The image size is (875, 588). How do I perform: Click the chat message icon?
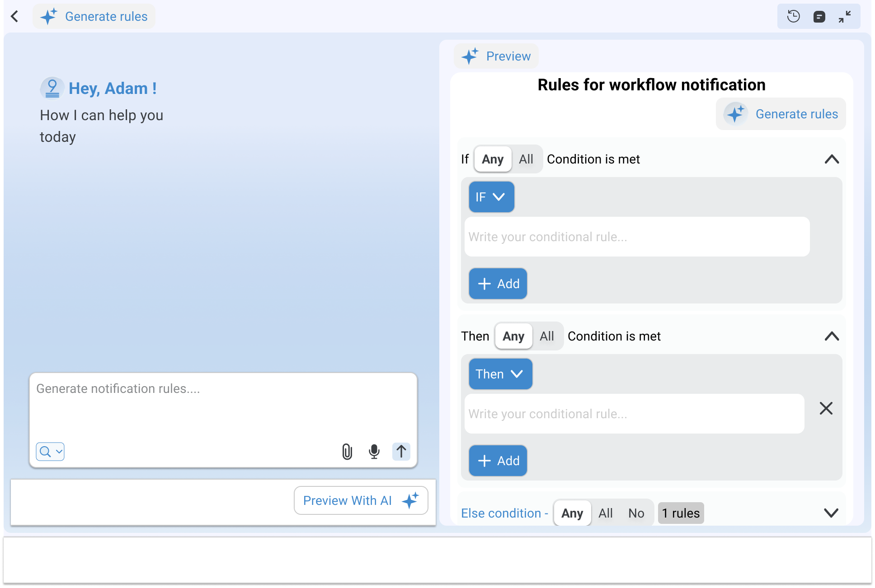(819, 17)
